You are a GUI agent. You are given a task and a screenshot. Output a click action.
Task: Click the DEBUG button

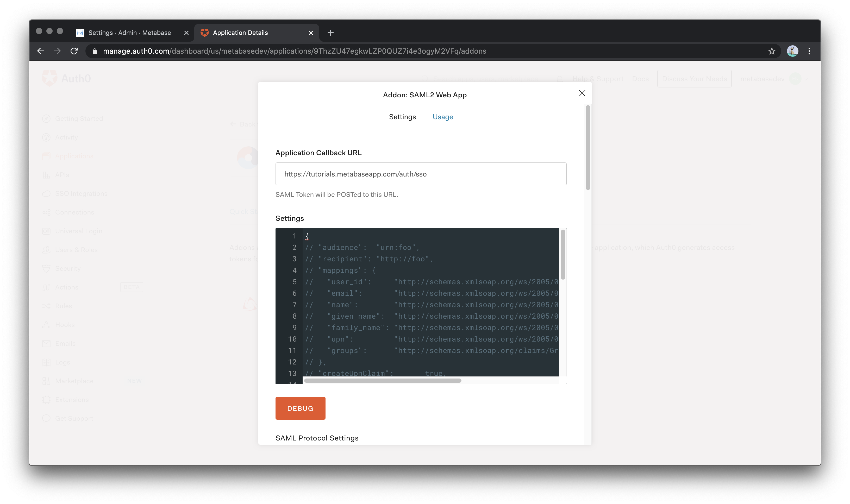click(x=300, y=408)
